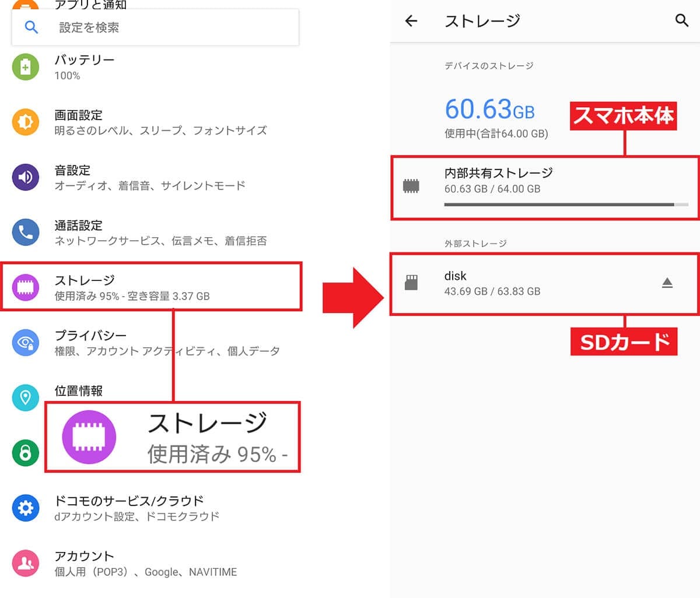This screenshot has height=598, width=700.
Task: Open 画面設定 row
Action: coord(152,122)
